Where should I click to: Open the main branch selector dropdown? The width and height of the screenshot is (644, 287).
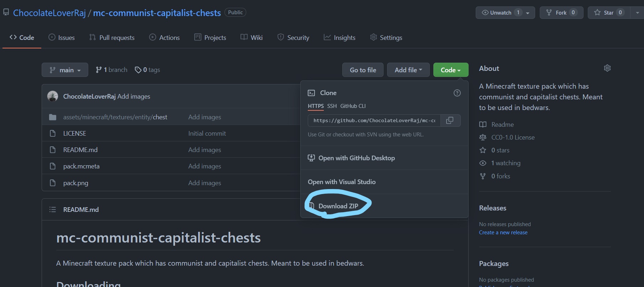65,70
